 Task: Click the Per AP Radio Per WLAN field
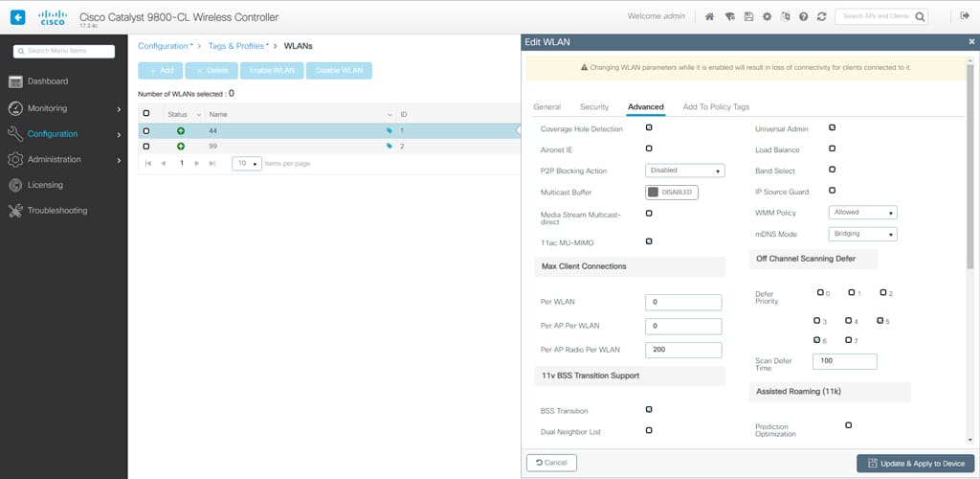683,351
